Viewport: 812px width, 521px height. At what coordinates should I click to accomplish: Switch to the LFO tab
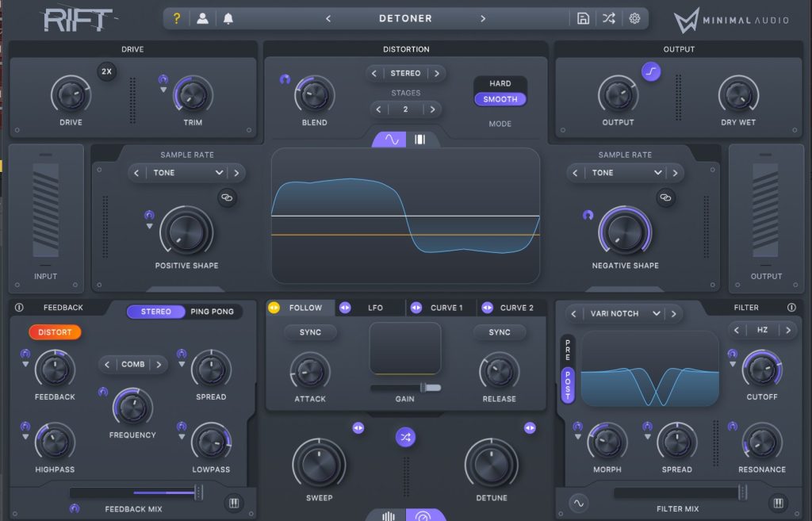pyautogui.click(x=375, y=308)
